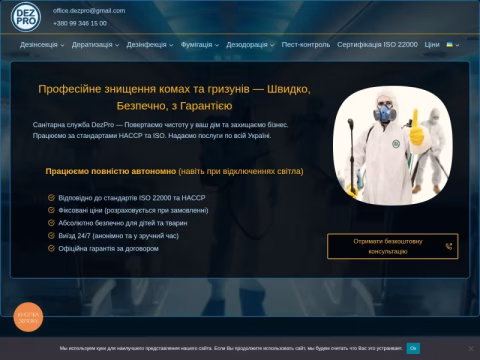Click text Офіційна гарантія за договором

click(x=109, y=248)
